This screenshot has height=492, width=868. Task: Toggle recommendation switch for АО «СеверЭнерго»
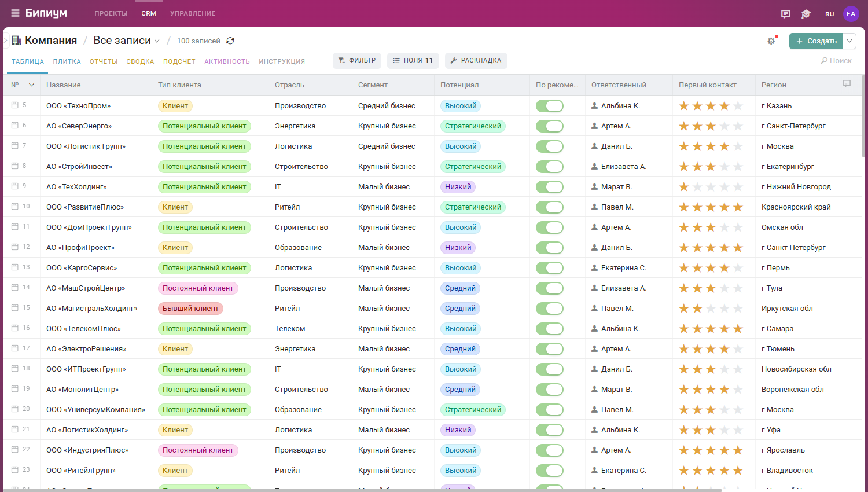(x=549, y=126)
